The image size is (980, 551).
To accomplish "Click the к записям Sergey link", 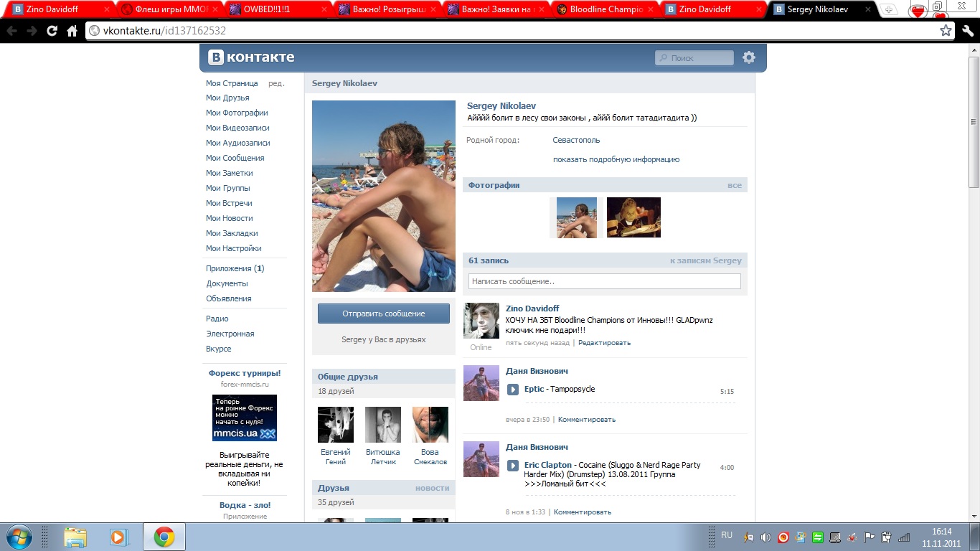I will tap(706, 260).
